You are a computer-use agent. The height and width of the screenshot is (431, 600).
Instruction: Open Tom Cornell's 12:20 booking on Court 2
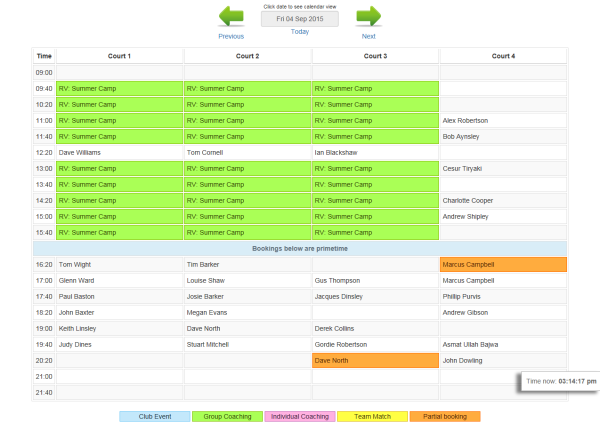(247, 152)
